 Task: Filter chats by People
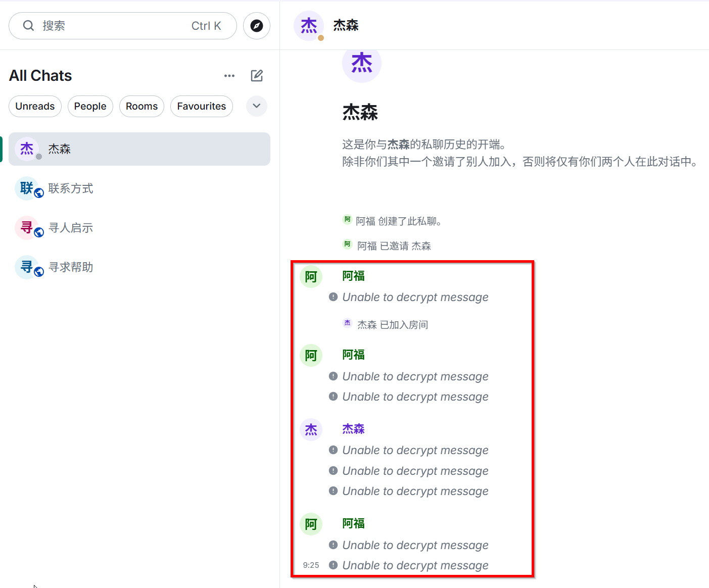[x=90, y=106]
